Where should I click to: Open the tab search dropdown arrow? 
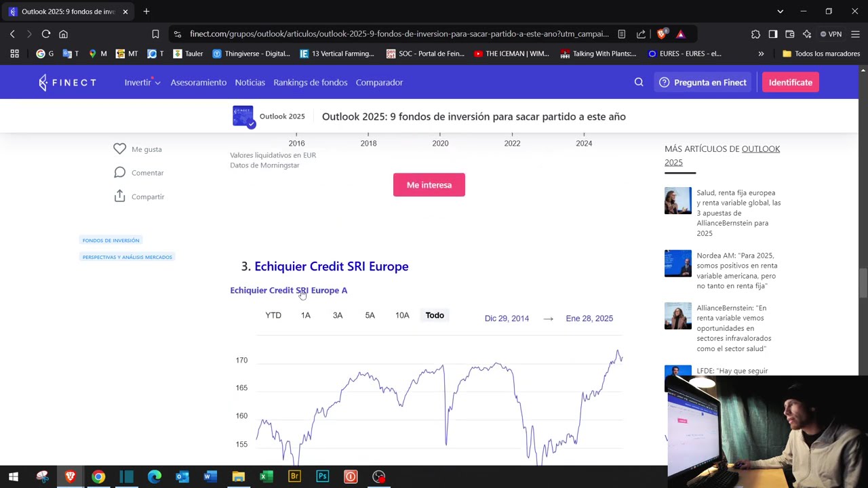[780, 12]
